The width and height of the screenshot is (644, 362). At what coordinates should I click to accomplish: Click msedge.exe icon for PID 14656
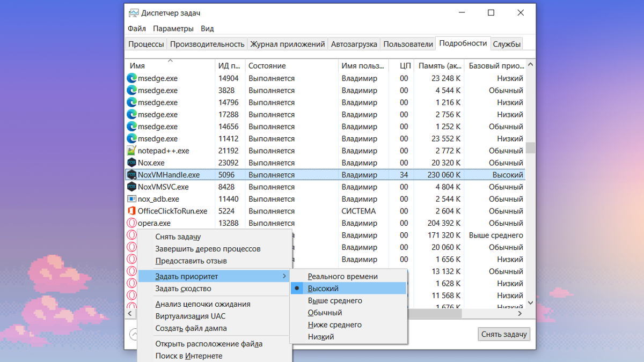[131, 127]
